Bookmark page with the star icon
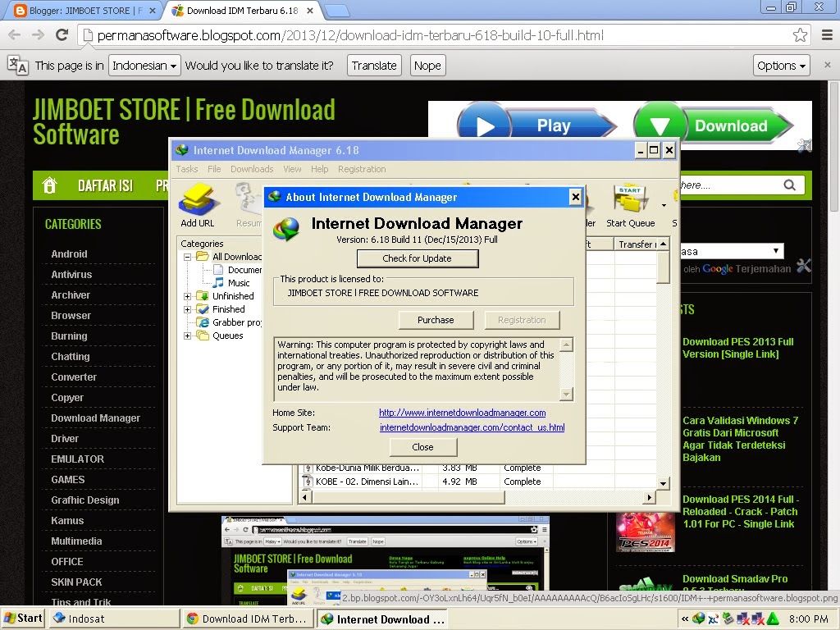Viewport: 840px width, 630px height. coord(800,35)
